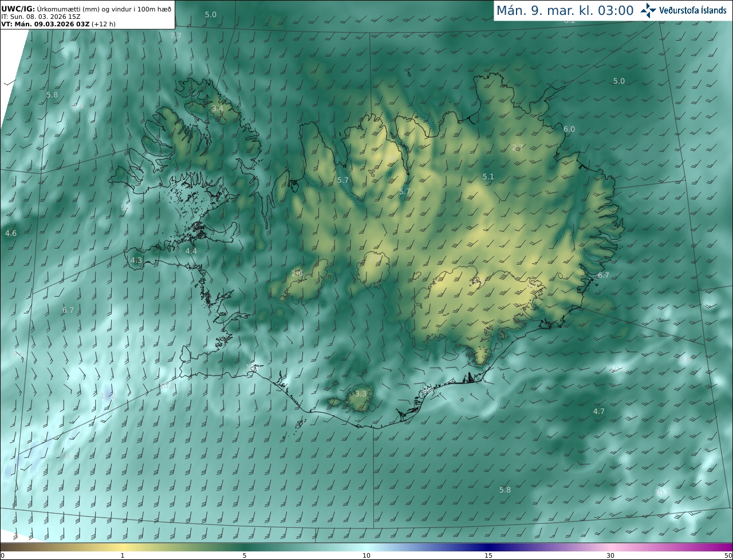Click the 'Veðurstofa Íslands' name text
Image resolution: width=733 pixels, height=560 pixels.
click(693, 10)
